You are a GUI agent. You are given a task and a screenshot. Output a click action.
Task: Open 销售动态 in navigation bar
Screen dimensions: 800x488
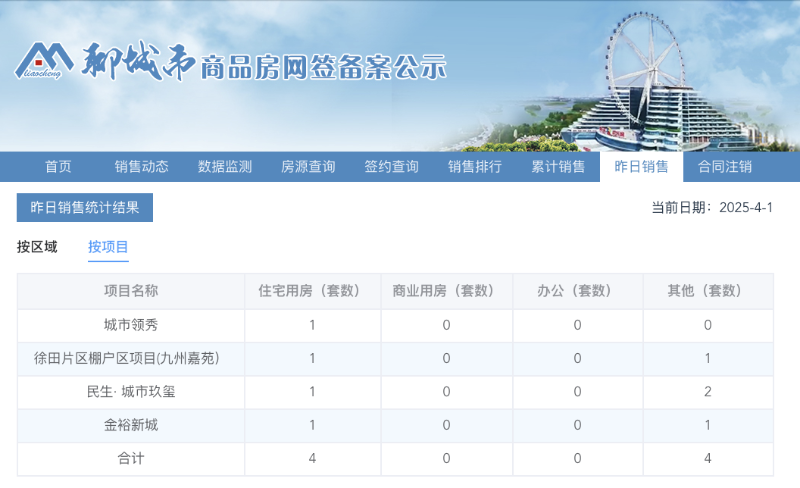141,166
